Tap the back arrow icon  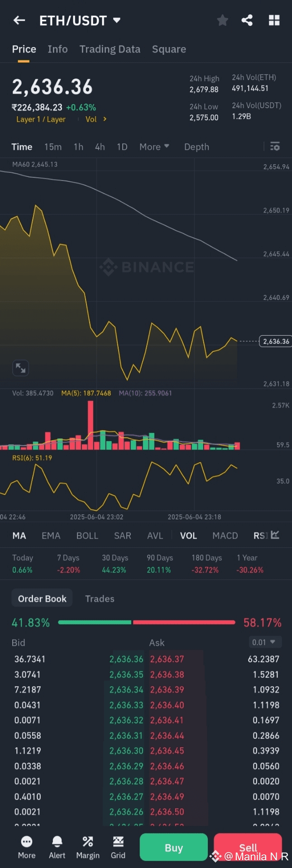tap(19, 20)
